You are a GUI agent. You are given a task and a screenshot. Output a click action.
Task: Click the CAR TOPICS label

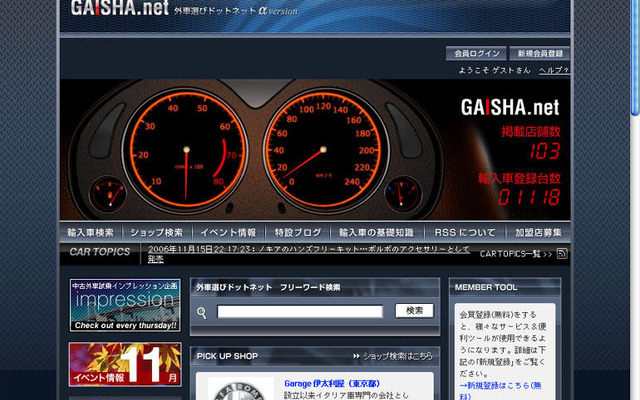100,252
